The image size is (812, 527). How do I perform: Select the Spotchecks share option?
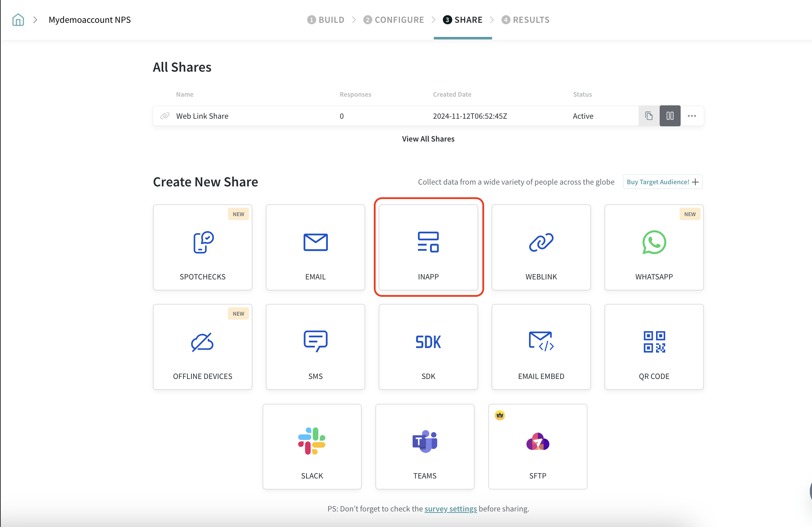[x=203, y=247]
